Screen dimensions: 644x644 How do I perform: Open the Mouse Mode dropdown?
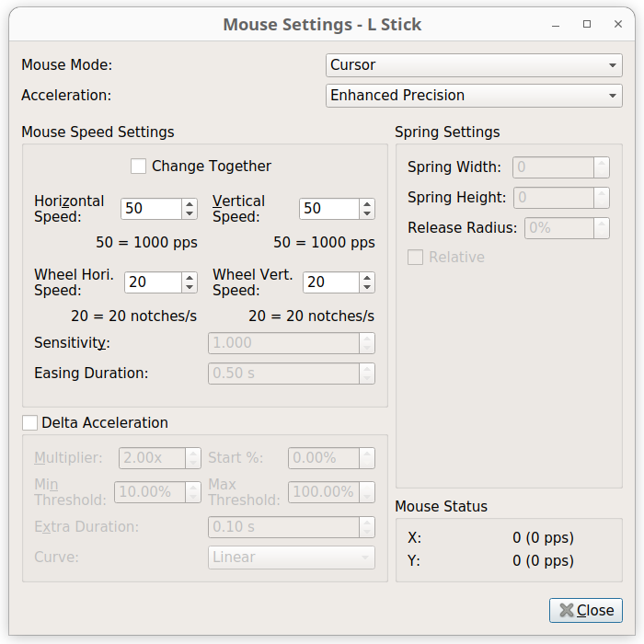[x=474, y=65]
